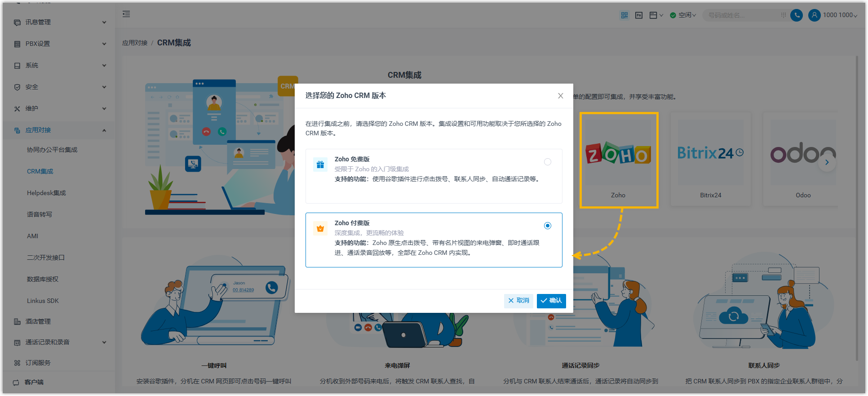Expand the 安全 sidebar menu

click(x=60, y=87)
